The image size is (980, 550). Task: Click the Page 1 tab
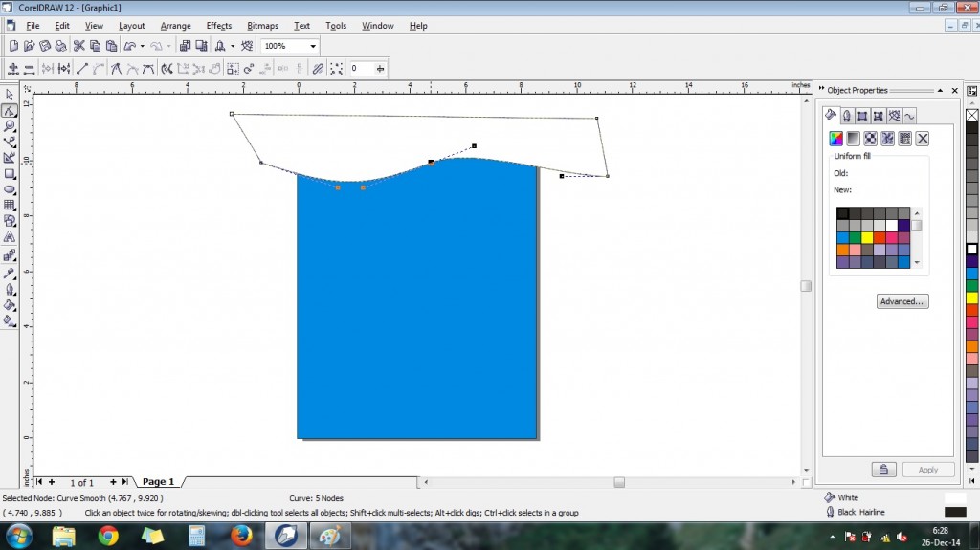click(158, 482)
